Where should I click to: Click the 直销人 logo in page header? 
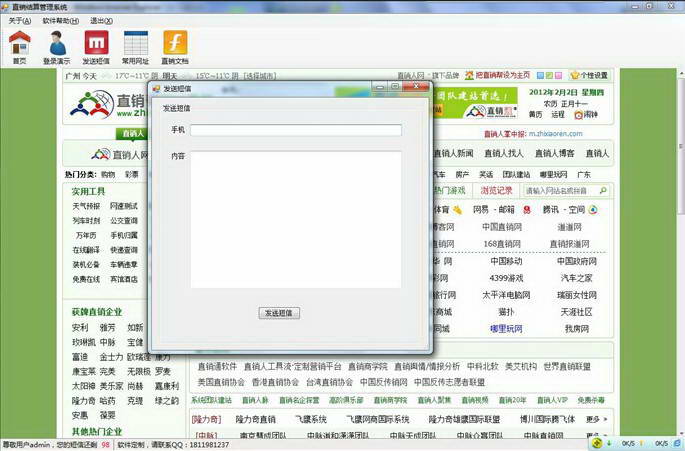coord(92,104)
